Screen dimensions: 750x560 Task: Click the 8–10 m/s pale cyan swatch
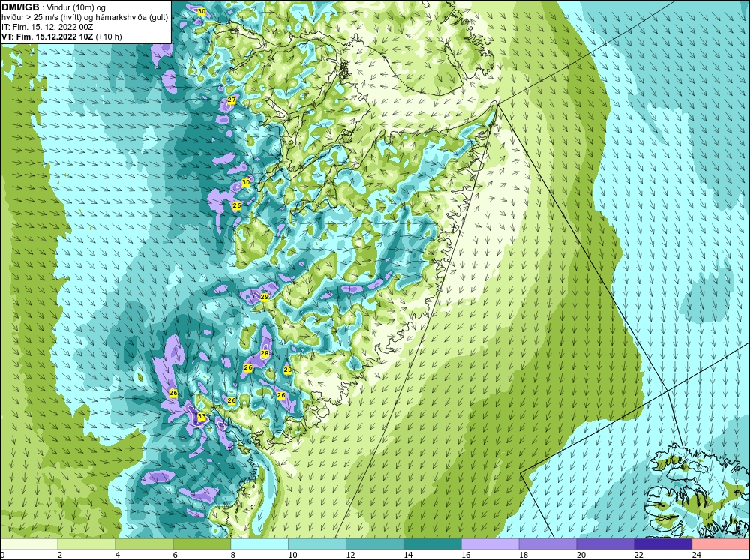pos(259,544)
